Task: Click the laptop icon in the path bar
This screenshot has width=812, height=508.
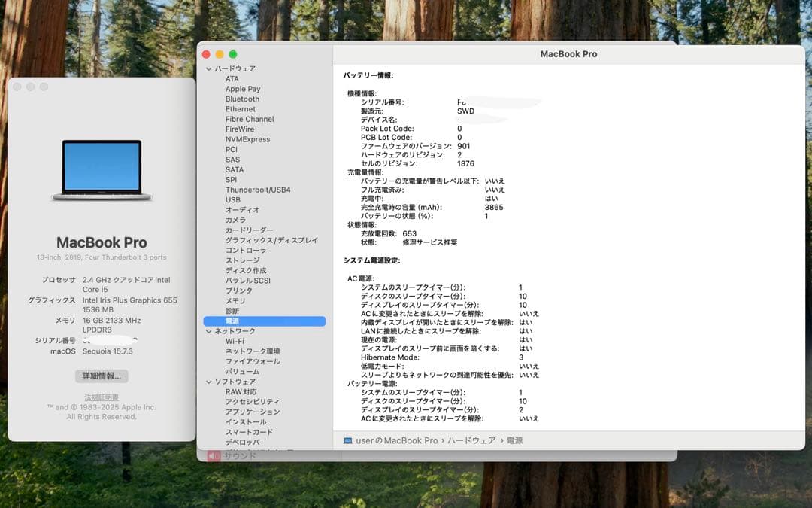Action: pyautogui.click(x=348, y=440)
